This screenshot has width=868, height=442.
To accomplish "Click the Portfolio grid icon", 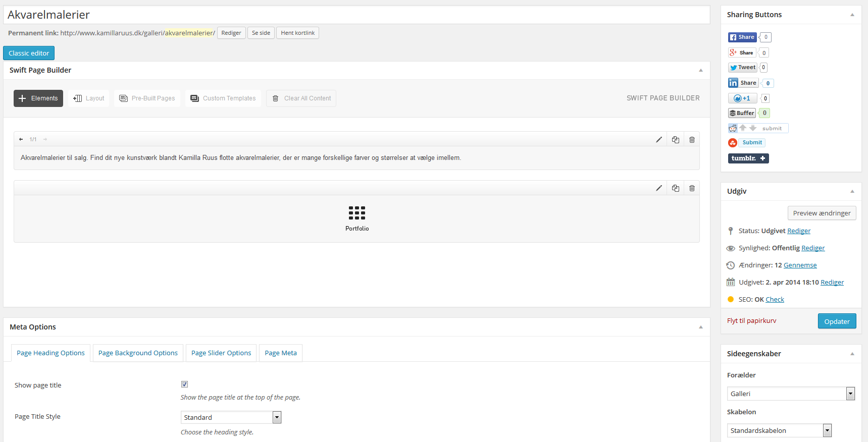I will coord(356,213).
